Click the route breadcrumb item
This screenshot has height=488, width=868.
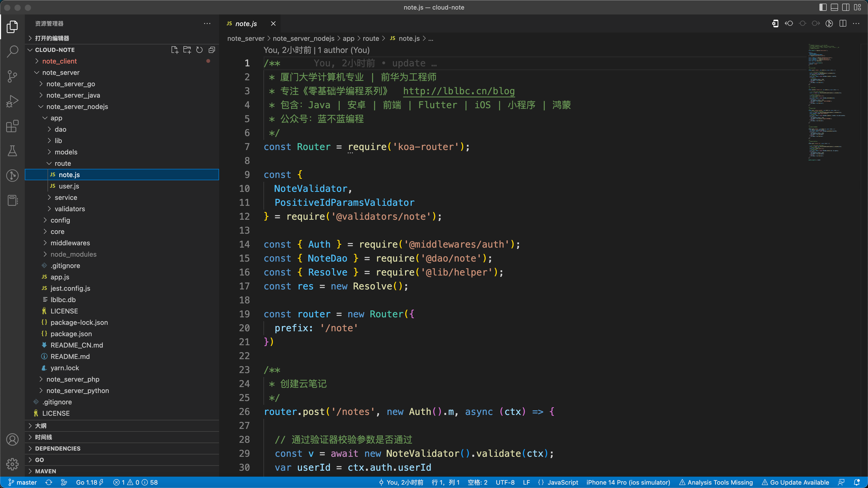371,38
